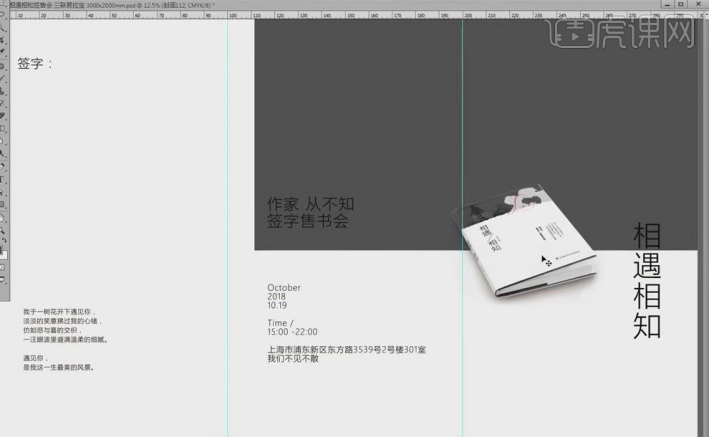Screen dimensions: 709x437
Task: Click the 签字： text on left panel
Action: [x=35, y=64]
